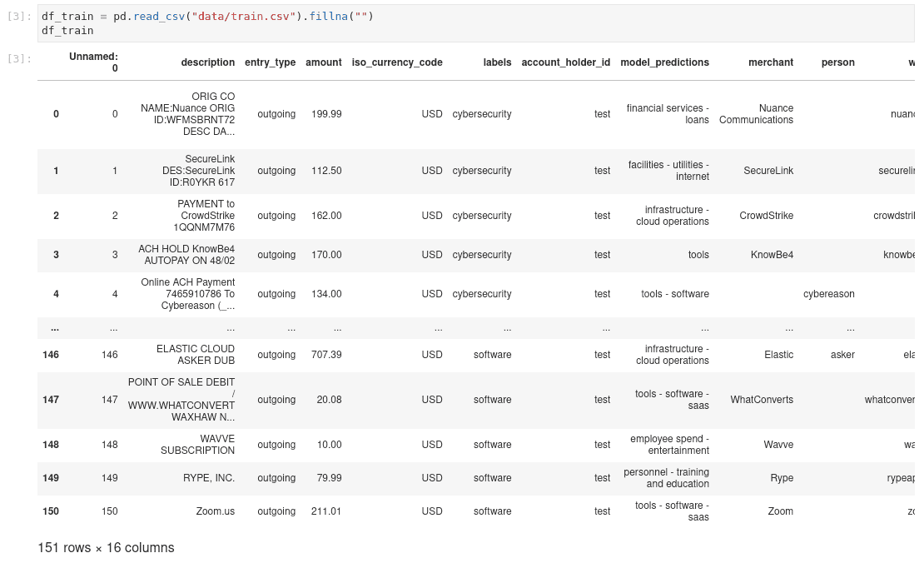This screenshot has height=563, width=924.
Task: Click person cell 'cybereason'
Action: 829,294
